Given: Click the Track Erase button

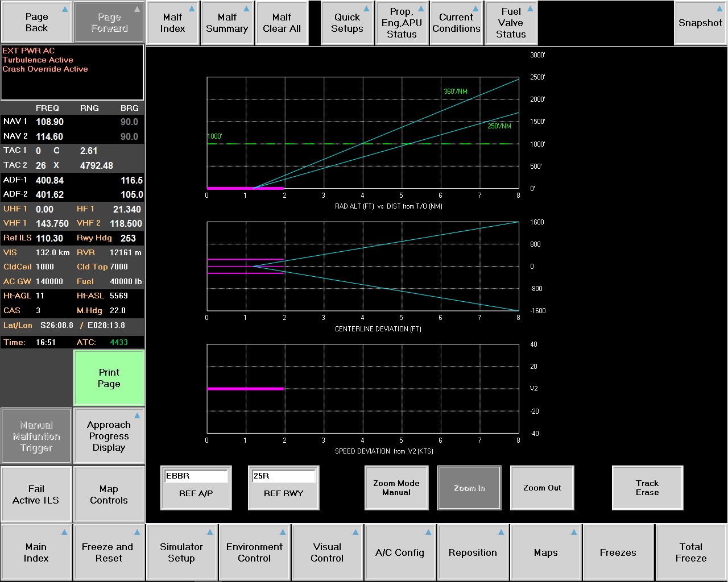Looking at the screenshot, I should pos(647,488).
